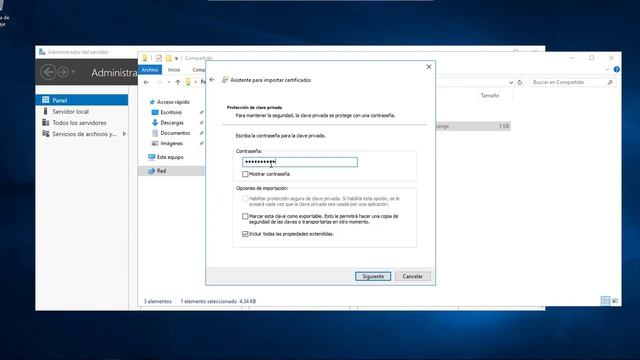Open Descargas in the Explorer sidebar
This screenshot has width=640, height=360.
coord(171,122)
